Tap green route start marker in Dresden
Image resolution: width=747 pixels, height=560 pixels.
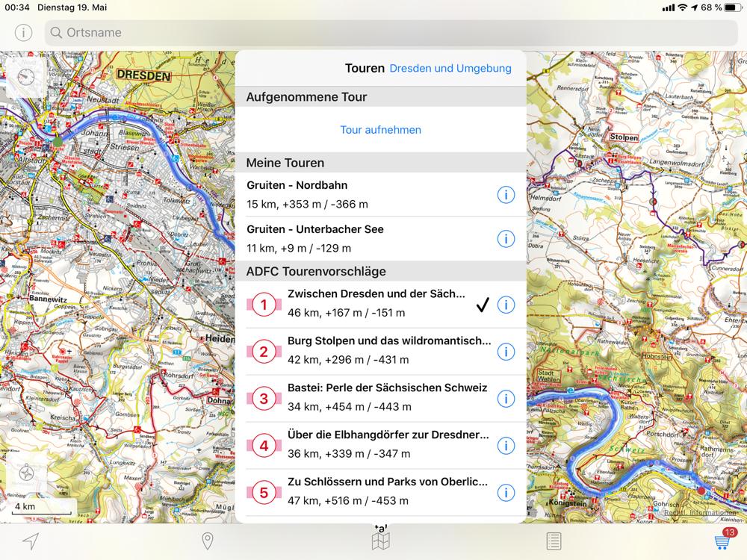click(58, 142)
